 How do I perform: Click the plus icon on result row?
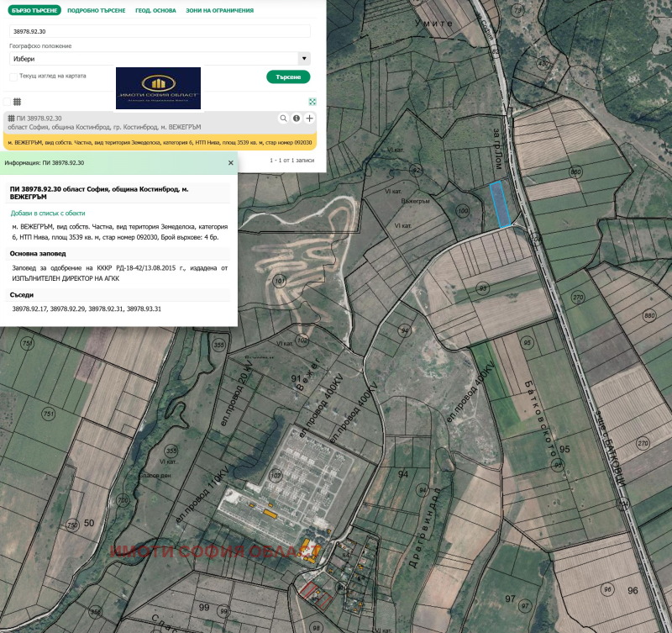click(x=309, y=119)
